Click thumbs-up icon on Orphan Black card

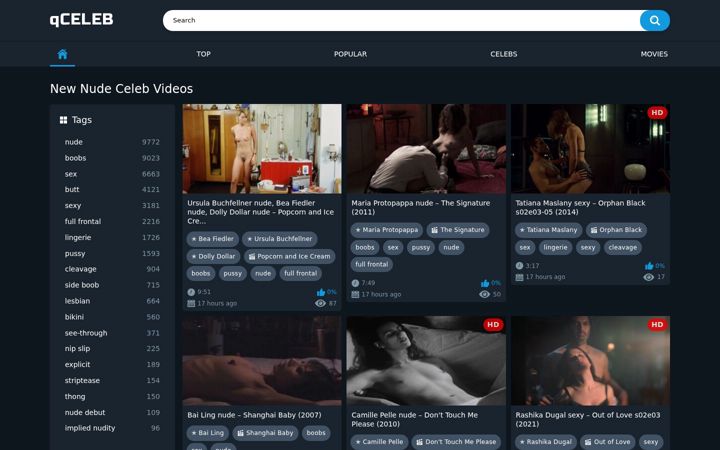coord(649,266)
